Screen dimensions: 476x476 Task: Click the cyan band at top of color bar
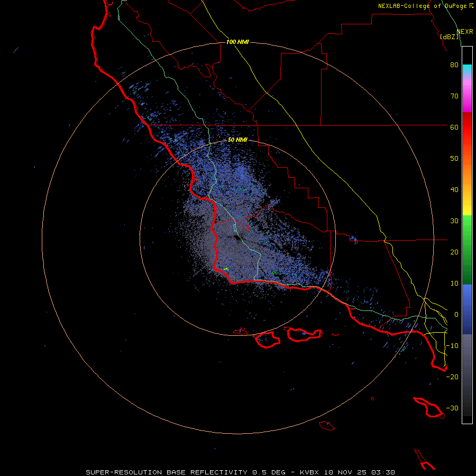pos(467,70)
